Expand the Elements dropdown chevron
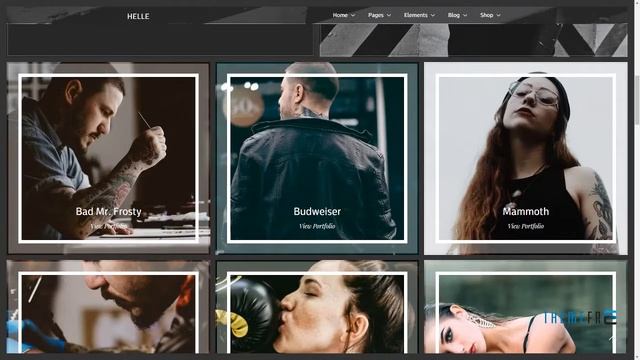Viewport: 640px width, 360px height. tap(433, 16)
